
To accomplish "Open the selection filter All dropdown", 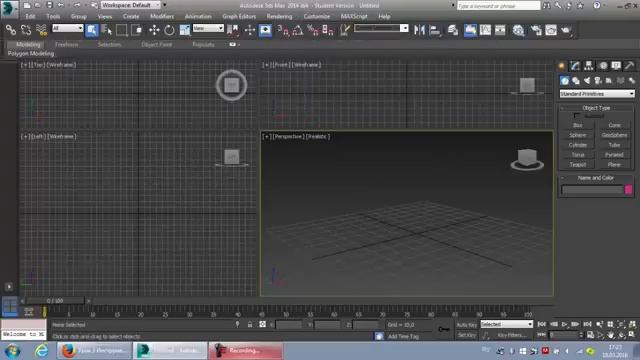I will pyautogui.click(x=68, y=28).
